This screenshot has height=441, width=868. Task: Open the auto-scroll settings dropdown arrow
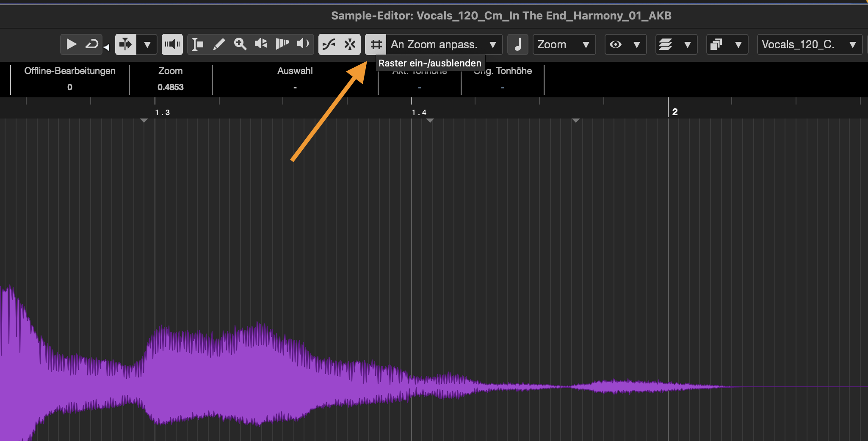(147, 44)
